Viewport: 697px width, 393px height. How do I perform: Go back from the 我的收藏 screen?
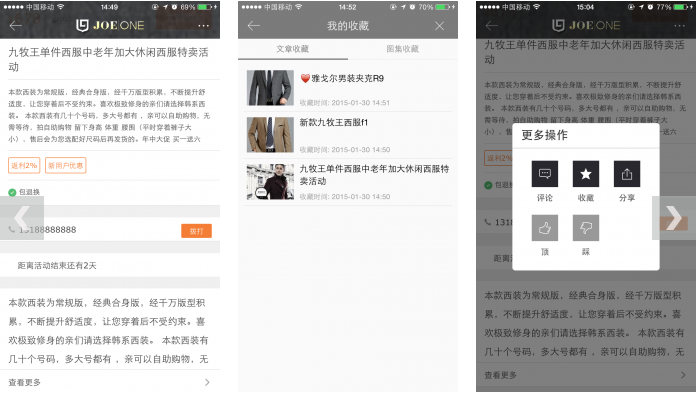[254, 26]
